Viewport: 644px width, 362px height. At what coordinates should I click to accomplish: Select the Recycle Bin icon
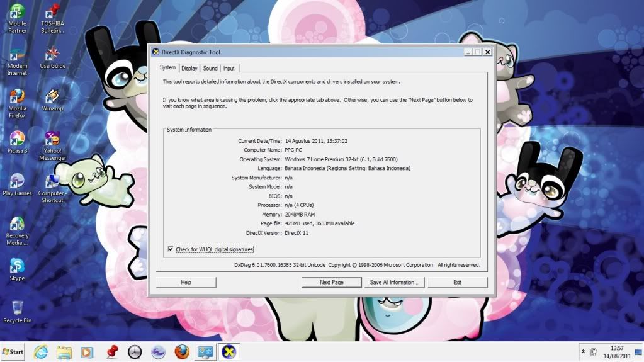[x=17, y=312]
